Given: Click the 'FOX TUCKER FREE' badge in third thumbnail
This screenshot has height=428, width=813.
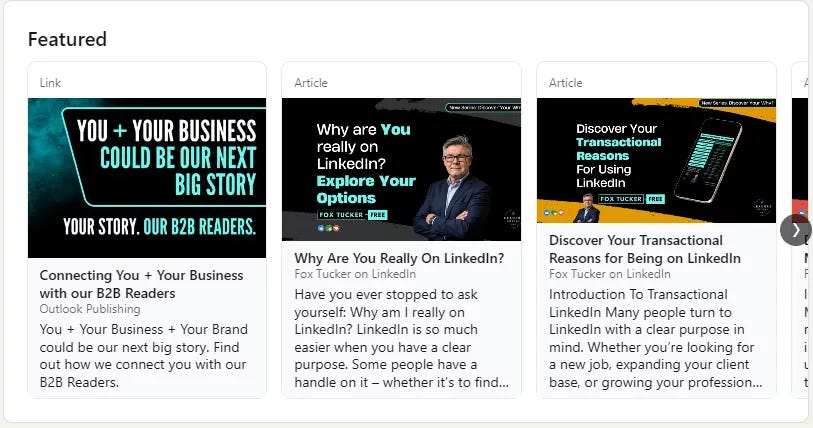Looking at the screenshot, I should pos(632,199).
